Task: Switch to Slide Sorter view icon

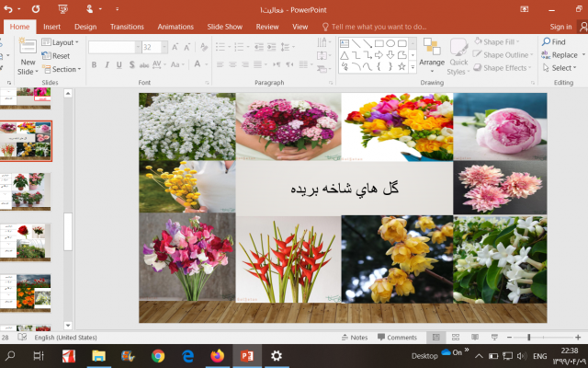Action: pyautogui.click(x=456, y=338)
